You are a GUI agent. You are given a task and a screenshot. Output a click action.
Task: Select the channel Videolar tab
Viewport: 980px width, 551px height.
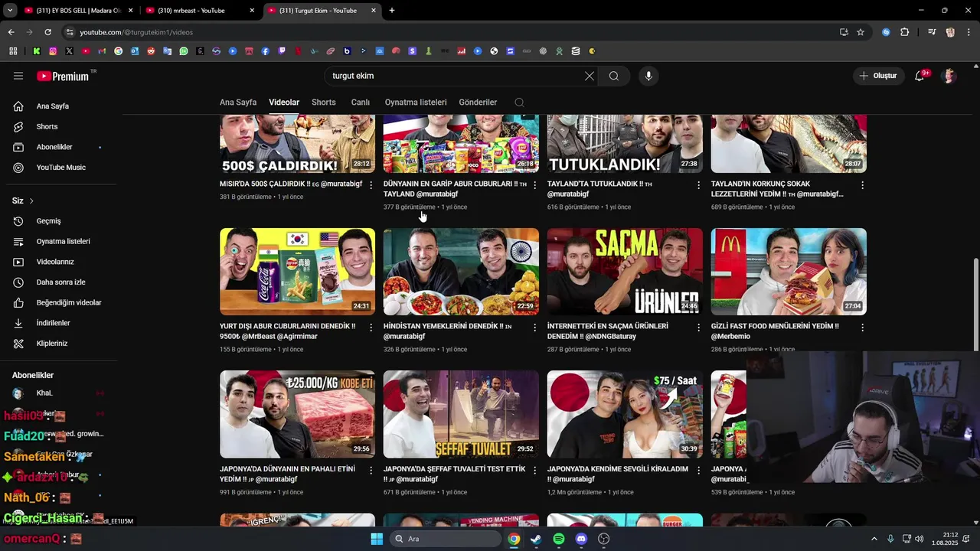pyautogui.click(x=284, y=103)
